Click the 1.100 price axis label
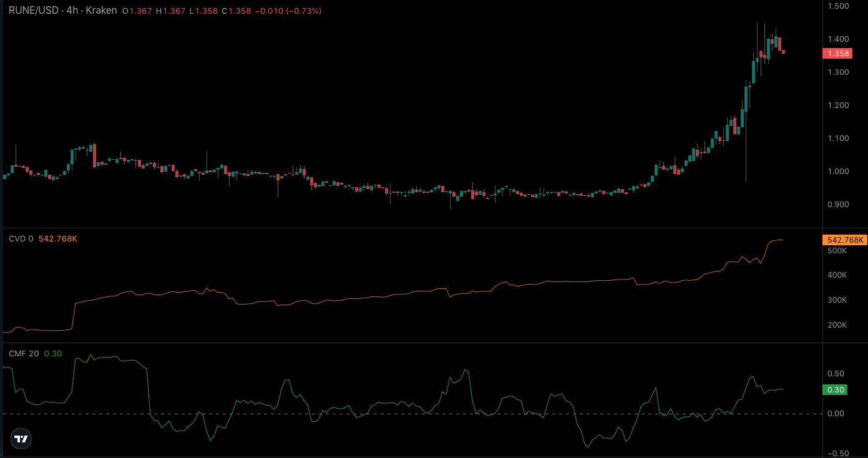The height and width of the screenshot is (458, 868). (838, 139)
